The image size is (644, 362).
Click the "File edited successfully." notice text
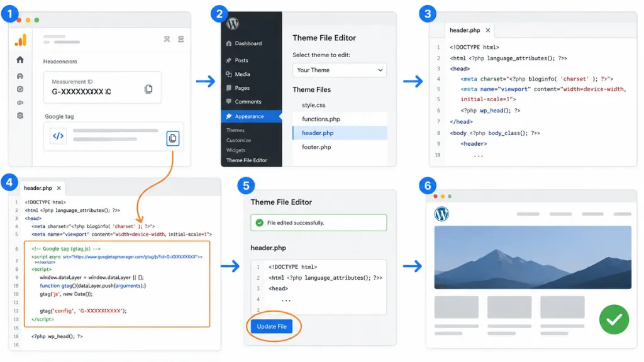[x=296, y=223]
